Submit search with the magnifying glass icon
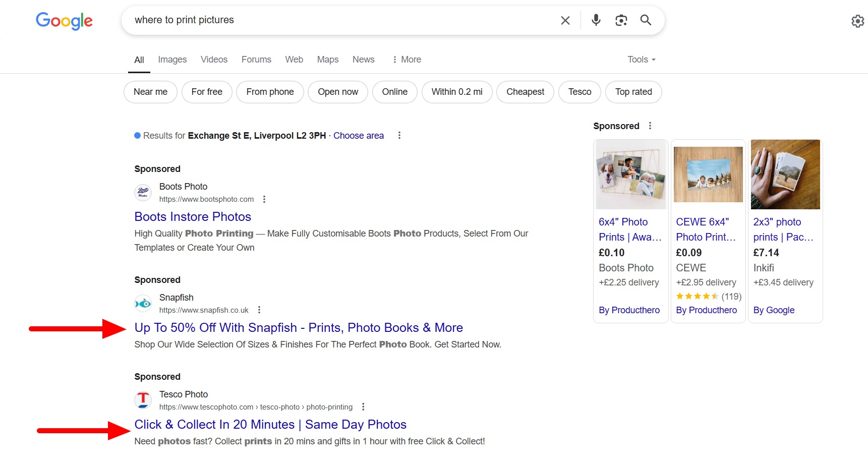Image resolution: width=868 pixels, height=464 pixels. coord(646,20)
